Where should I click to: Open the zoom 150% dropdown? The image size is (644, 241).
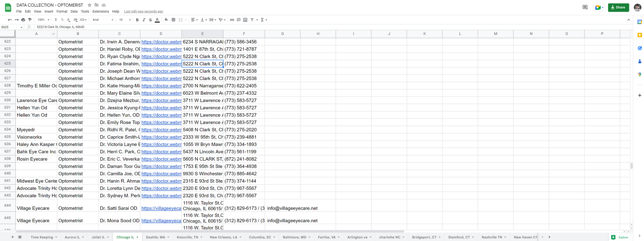coord(44,20)
